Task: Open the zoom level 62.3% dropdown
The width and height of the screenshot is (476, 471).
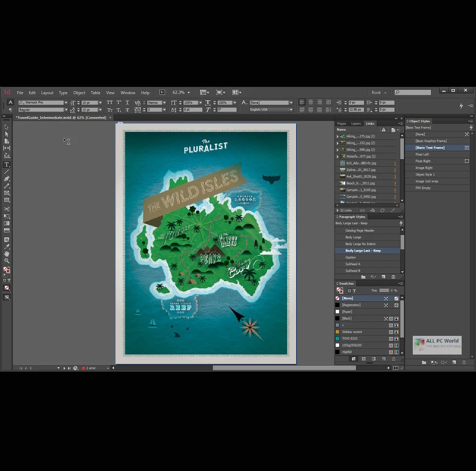Action: tap(189, 92)
